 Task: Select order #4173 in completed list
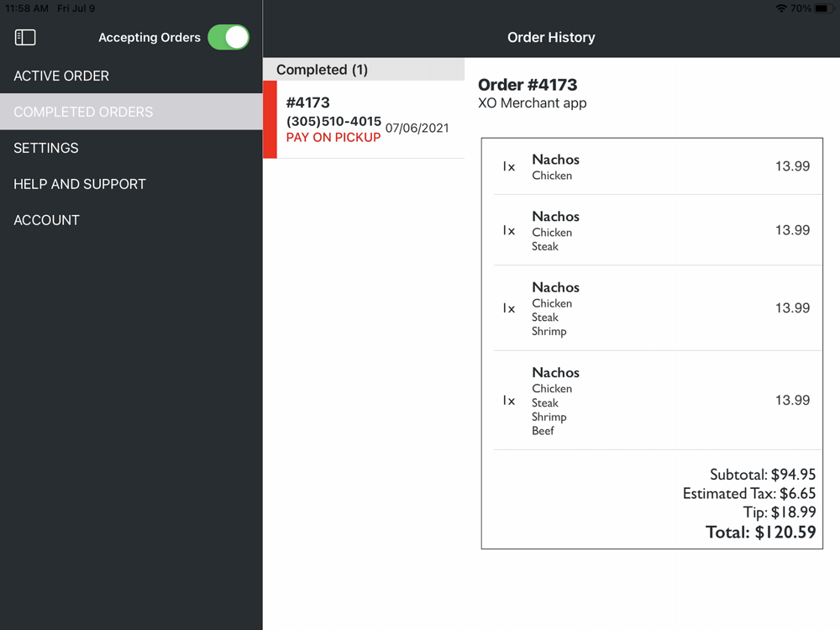point(364,119)
